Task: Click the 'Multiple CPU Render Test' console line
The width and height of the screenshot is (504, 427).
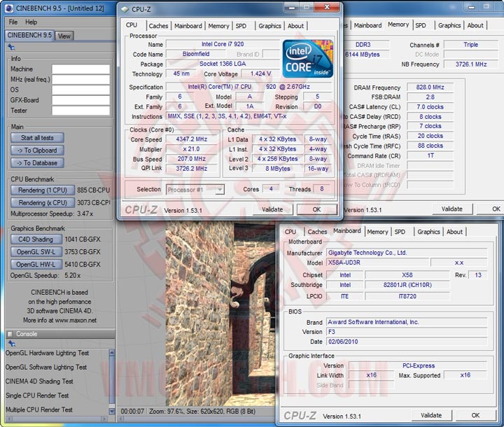Action: pos(39,409)
